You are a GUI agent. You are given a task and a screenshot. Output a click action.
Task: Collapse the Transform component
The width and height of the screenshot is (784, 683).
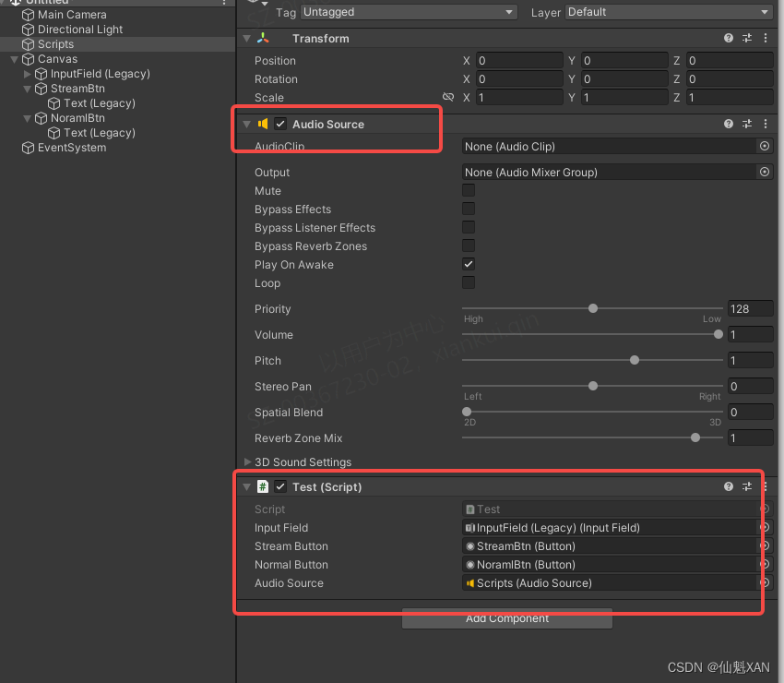(x=246, y=38)
